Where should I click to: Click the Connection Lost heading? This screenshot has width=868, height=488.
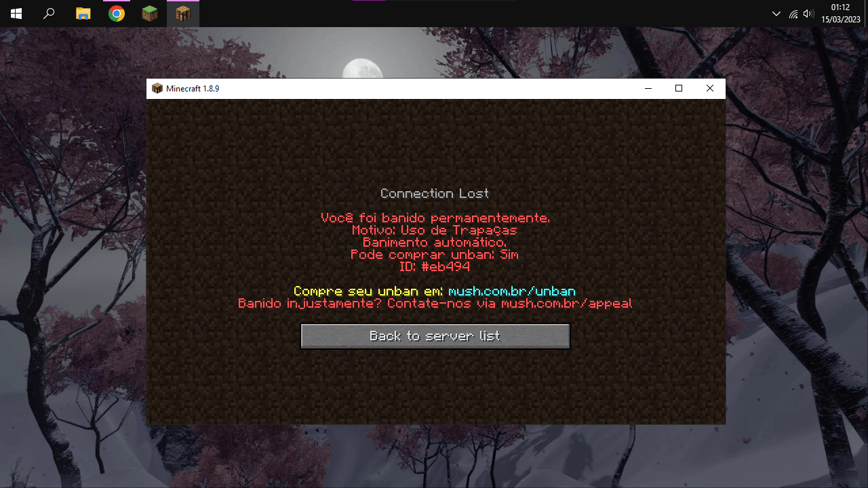click(x=435, y=194)
